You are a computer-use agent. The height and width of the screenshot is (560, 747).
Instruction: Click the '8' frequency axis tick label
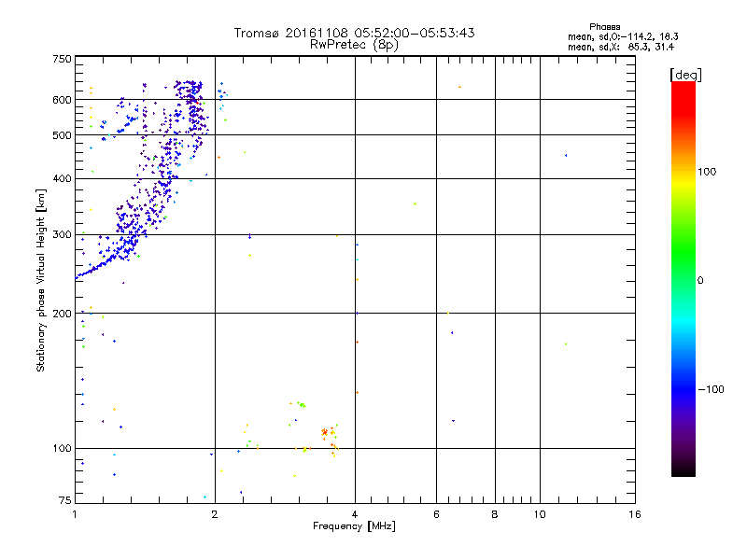[495, 514]
